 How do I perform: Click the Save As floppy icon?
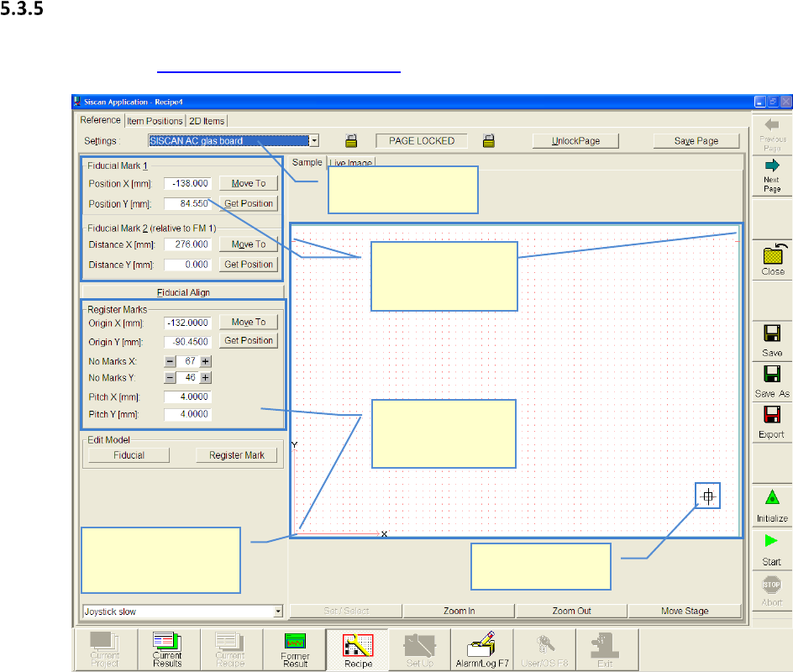[772, 374]
